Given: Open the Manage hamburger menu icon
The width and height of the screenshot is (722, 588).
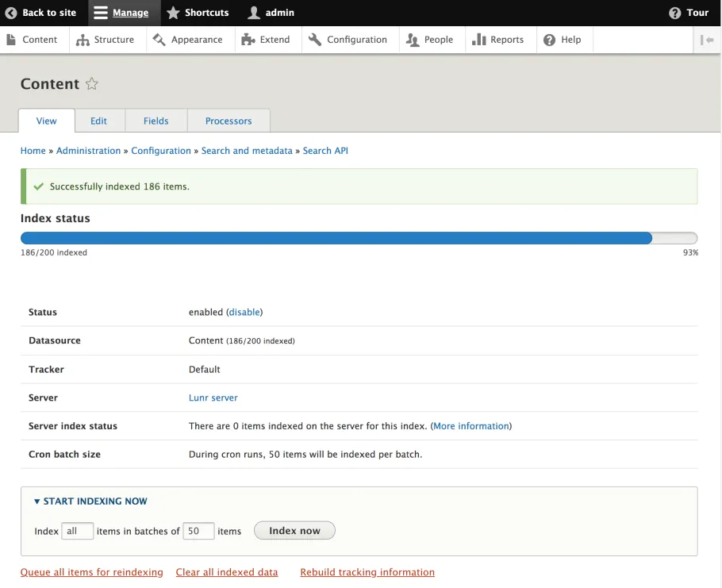Looking at the screenshot, I should pyautogui.click(x=102, y=12).
